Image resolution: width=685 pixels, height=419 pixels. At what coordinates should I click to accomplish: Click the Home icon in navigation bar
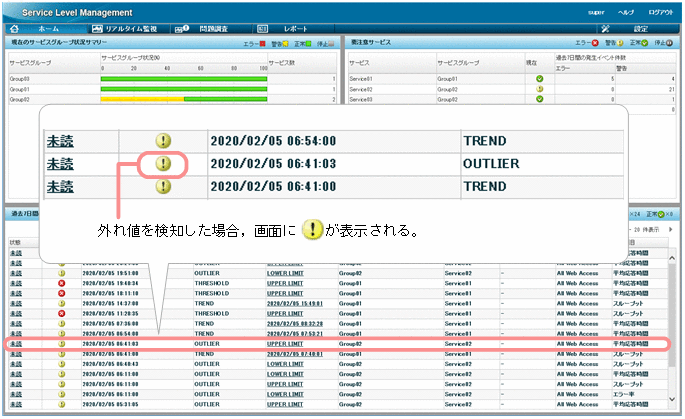(x=13, y=29)
